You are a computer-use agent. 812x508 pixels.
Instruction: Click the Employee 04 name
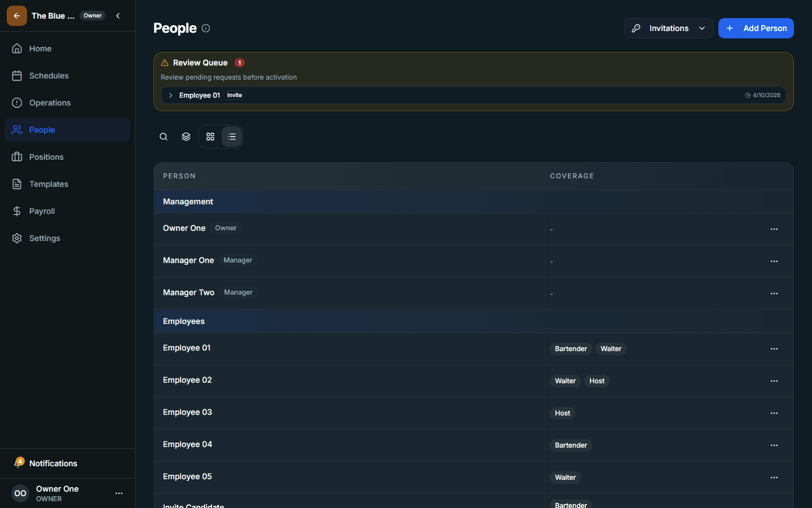(187, 444)
